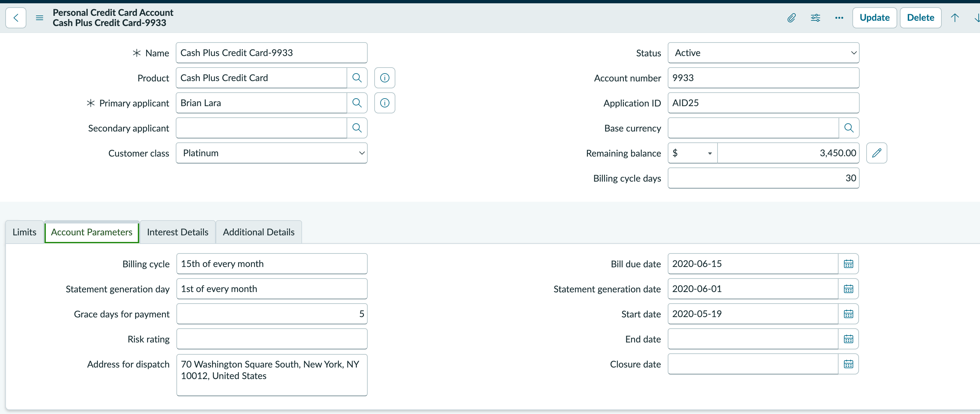Click the Customer class label
The height and width of the screenshot is (414, 980).
tap(138, 153)
